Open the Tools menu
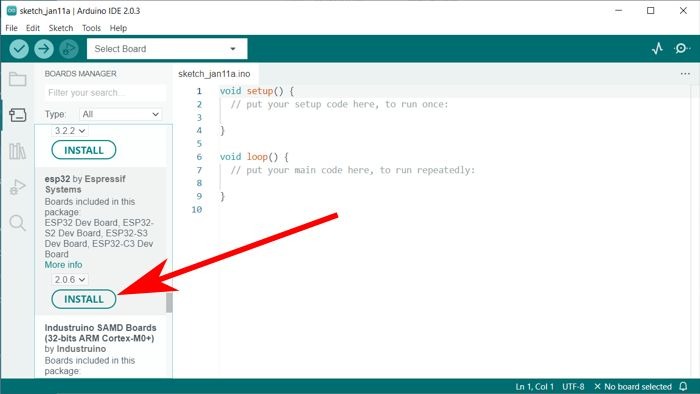This screenshot has height=394, width=700. click(x=91, y=28)
